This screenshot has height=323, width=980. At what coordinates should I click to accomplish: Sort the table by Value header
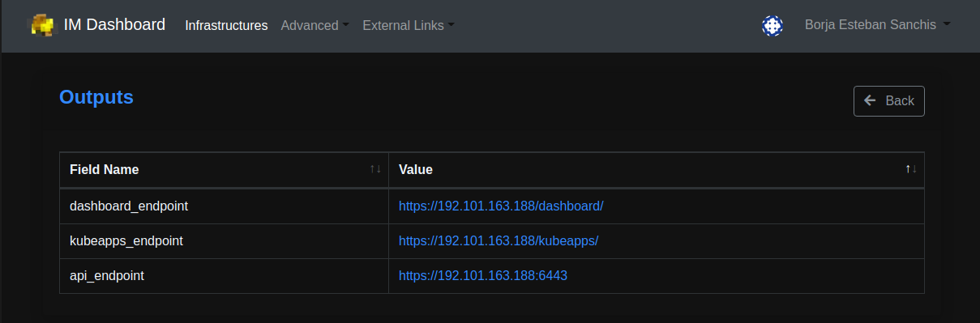pos(657,170)
